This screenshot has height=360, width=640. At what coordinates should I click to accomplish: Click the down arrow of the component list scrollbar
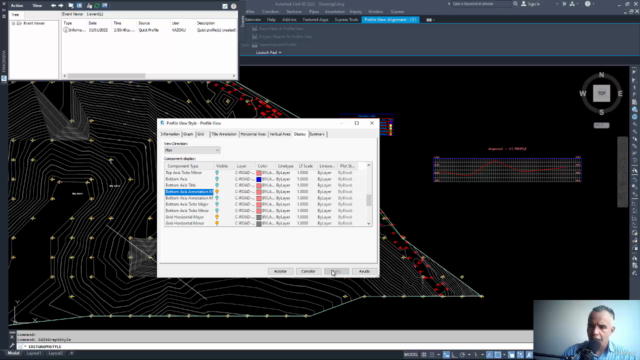point(369,223)
